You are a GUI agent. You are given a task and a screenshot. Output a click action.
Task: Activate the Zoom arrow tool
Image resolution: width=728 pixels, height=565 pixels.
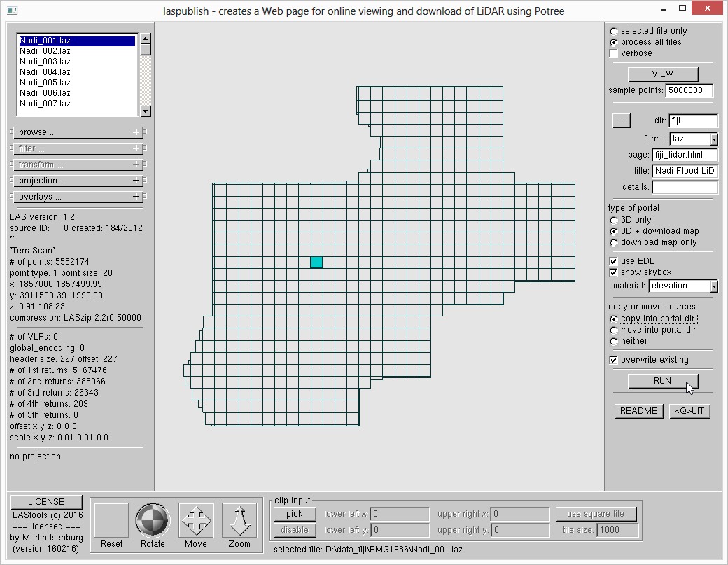pos(239,521)
